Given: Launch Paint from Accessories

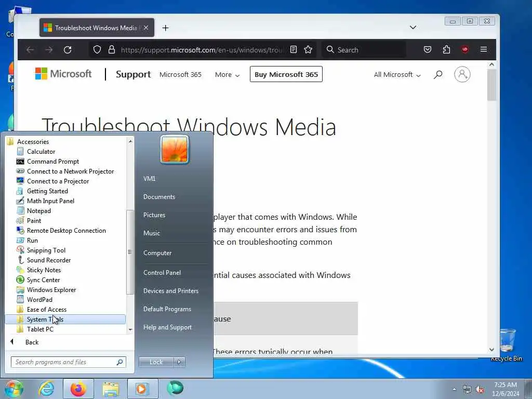Looking at the screenshot, I should (34, 220).
